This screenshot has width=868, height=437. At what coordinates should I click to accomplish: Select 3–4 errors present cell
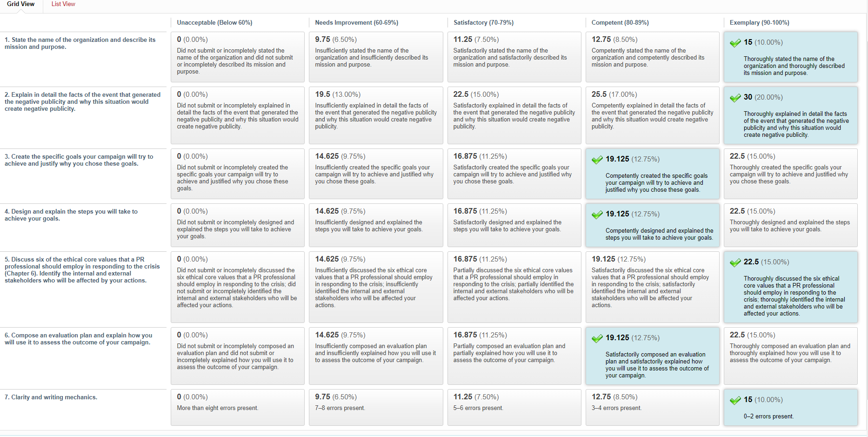point(652,407)
